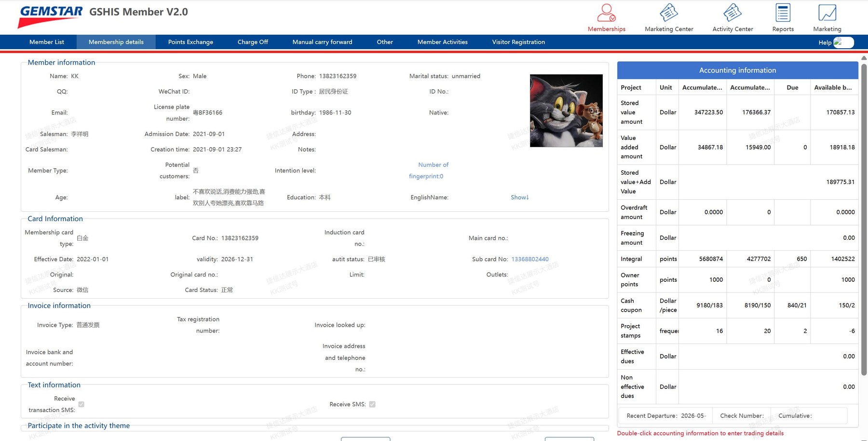Click stored value balance 170857.13

pos(841,112)
